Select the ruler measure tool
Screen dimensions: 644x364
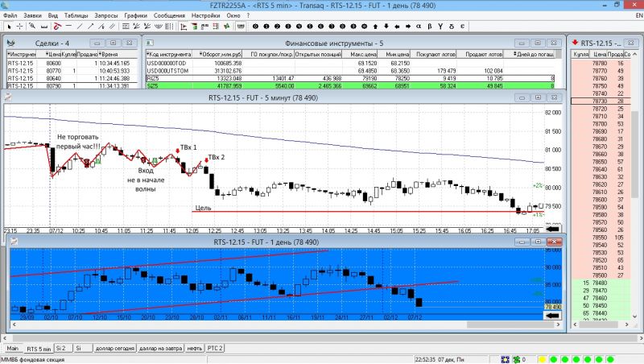point(44,27)
